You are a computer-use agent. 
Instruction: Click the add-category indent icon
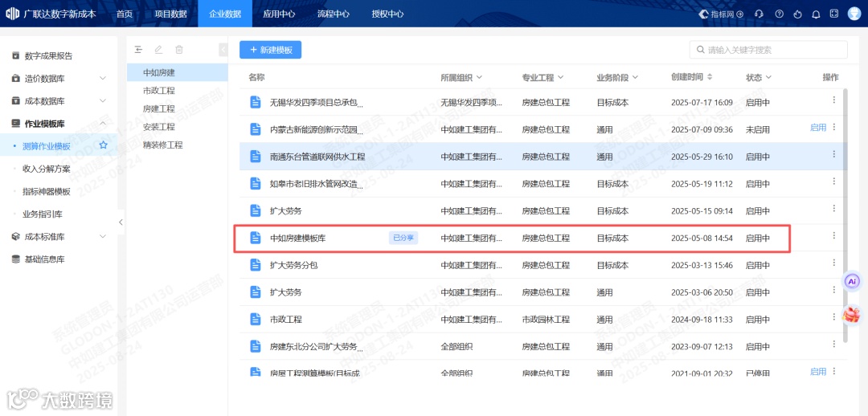[139, 50]
